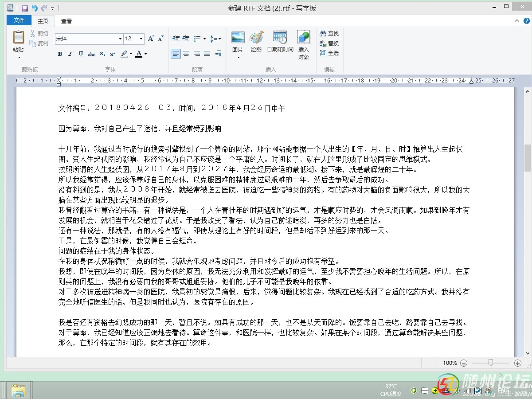This screenshot has height=399, width=532.
Task: Click the 查找 find button
Action: point(329,34)
